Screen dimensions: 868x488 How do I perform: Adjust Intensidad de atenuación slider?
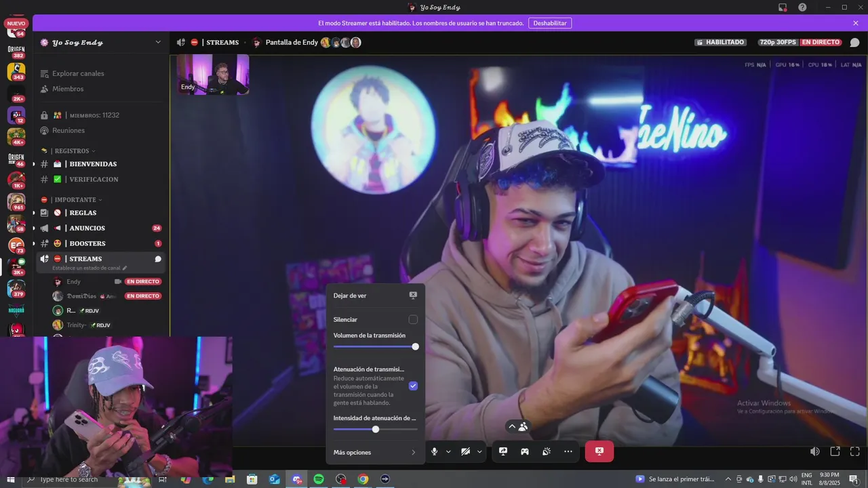pyautogui.click(x=375, y=429)
